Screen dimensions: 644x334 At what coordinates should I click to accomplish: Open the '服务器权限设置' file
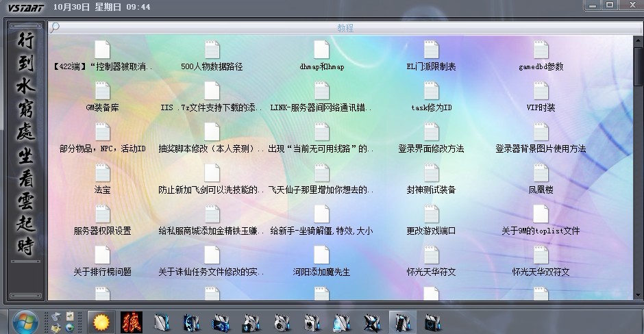coord(102,214)
